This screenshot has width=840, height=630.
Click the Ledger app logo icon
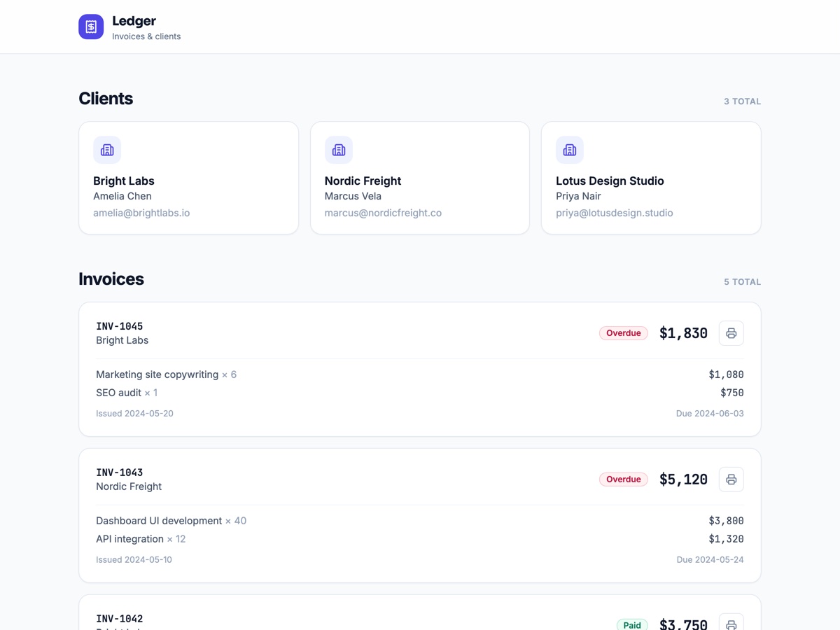(x=91, y=27)
